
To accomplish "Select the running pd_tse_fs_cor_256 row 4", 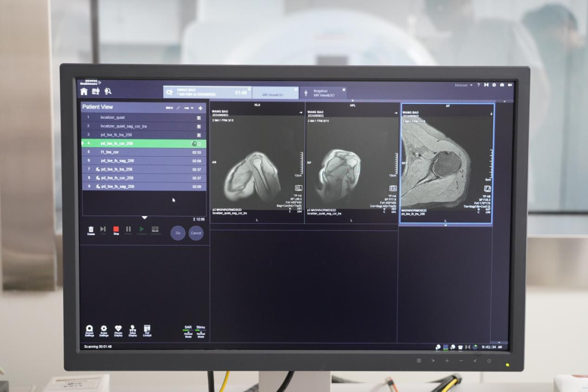I will [x=144, y=143].
